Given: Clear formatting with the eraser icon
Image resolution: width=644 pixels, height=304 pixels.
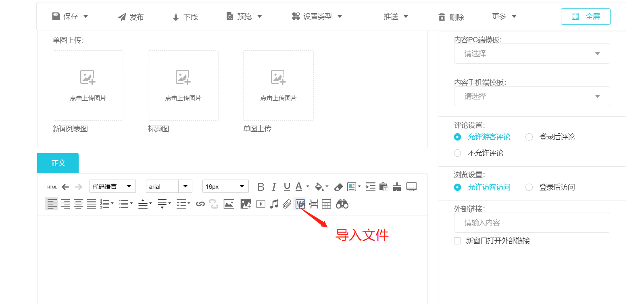Looking at the screenshot, I should click(338, 187).
